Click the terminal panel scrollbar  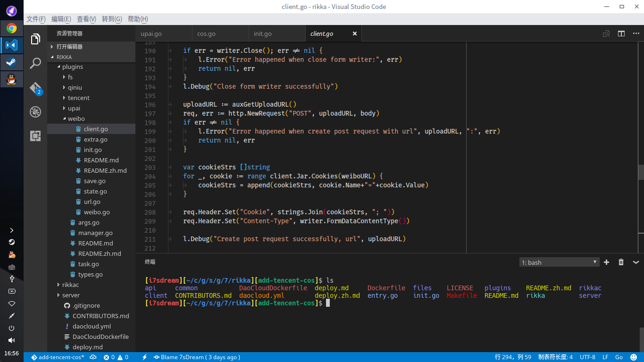(641, 339)
